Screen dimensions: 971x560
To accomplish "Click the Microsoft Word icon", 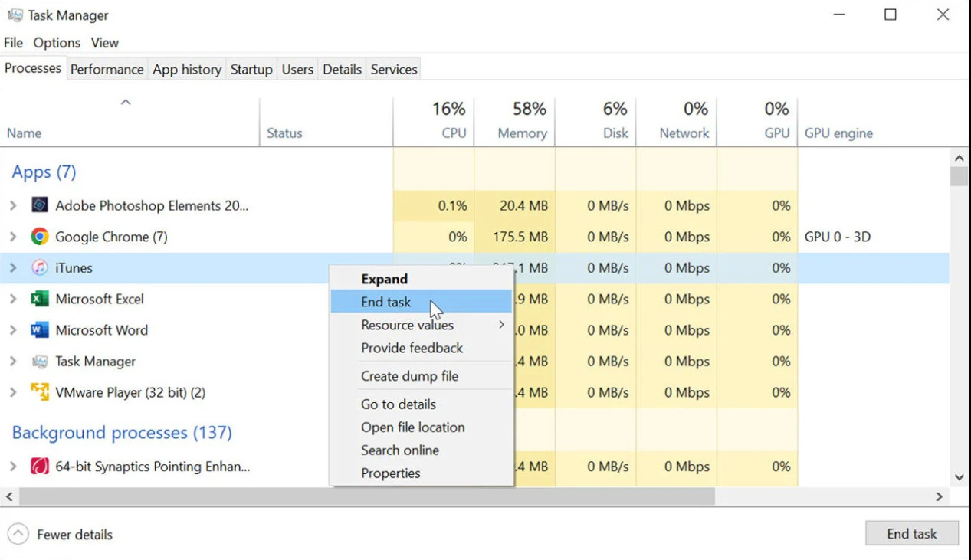I will pyautogui.click(x=40, y=330).
